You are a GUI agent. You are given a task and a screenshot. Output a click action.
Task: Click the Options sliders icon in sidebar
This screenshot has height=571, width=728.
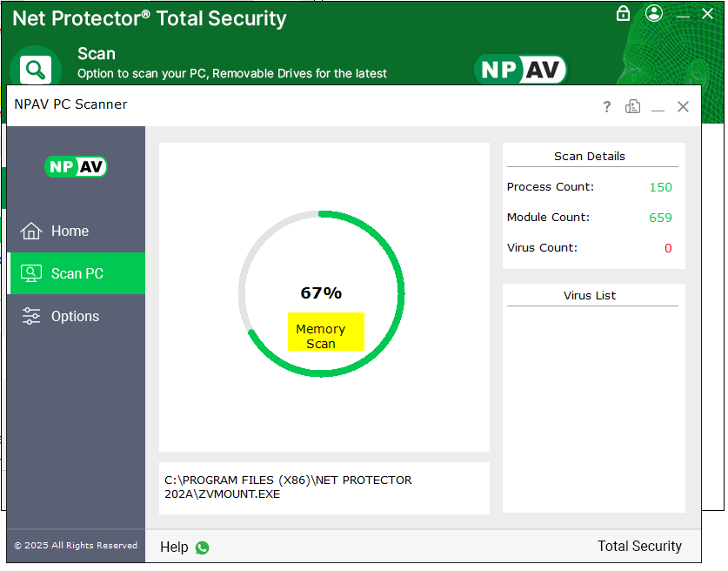[31, 316]
